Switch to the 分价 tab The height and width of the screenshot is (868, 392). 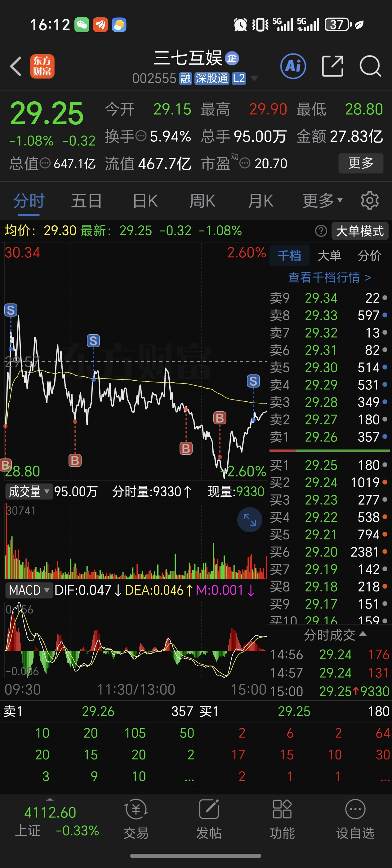click(x=369, y=255)
